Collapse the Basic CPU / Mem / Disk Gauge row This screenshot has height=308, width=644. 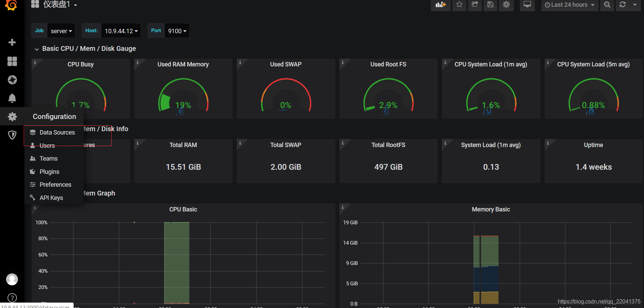(x=85, y=49)
